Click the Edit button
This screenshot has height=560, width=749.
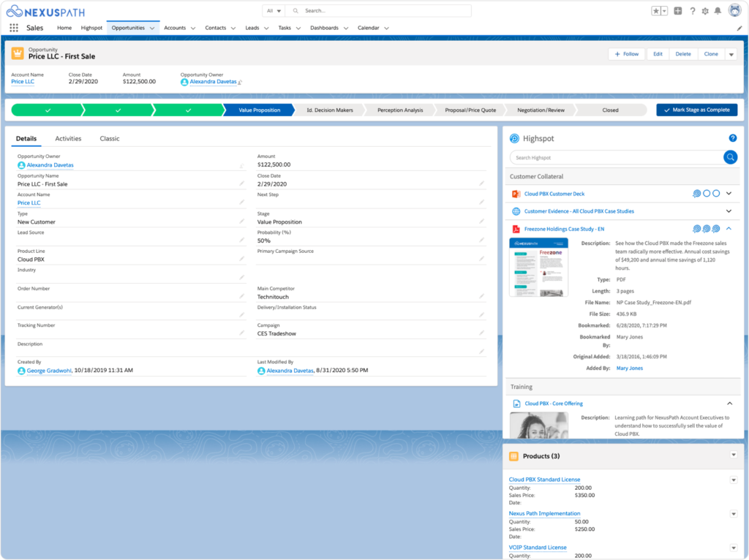pos(658,54)
